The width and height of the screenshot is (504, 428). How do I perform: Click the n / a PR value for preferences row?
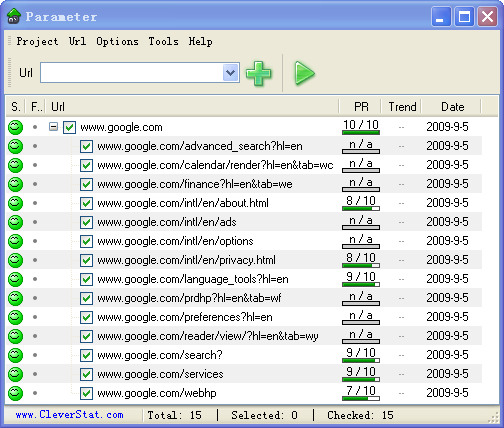point(361,315)
